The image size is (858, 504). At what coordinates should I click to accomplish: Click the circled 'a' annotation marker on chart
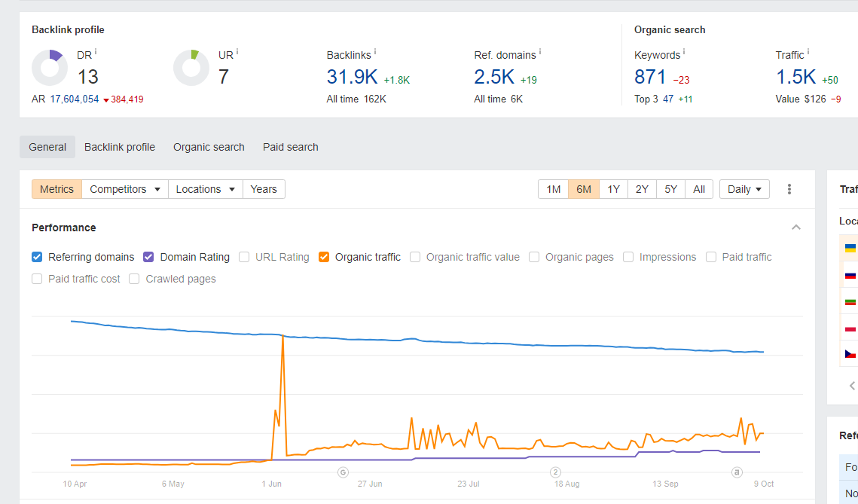[x=737, y=472]
